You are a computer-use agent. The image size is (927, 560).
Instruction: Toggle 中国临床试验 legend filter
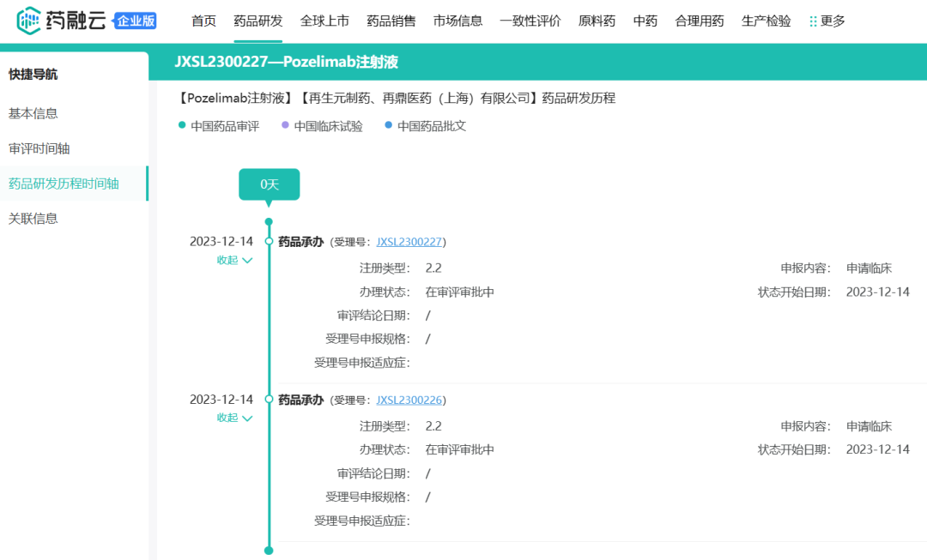click(x=323, y=126)
